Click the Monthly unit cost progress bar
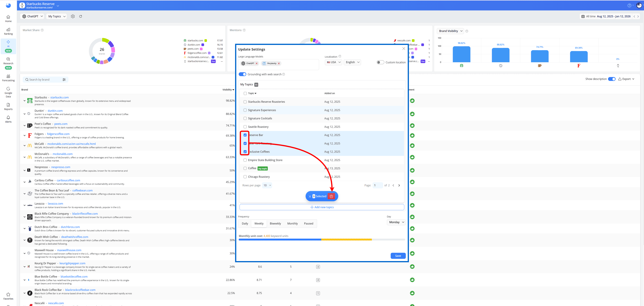Image resolution: width=644 pixels, height=306 pixels. pyautogui.click(x=322, y=239)
